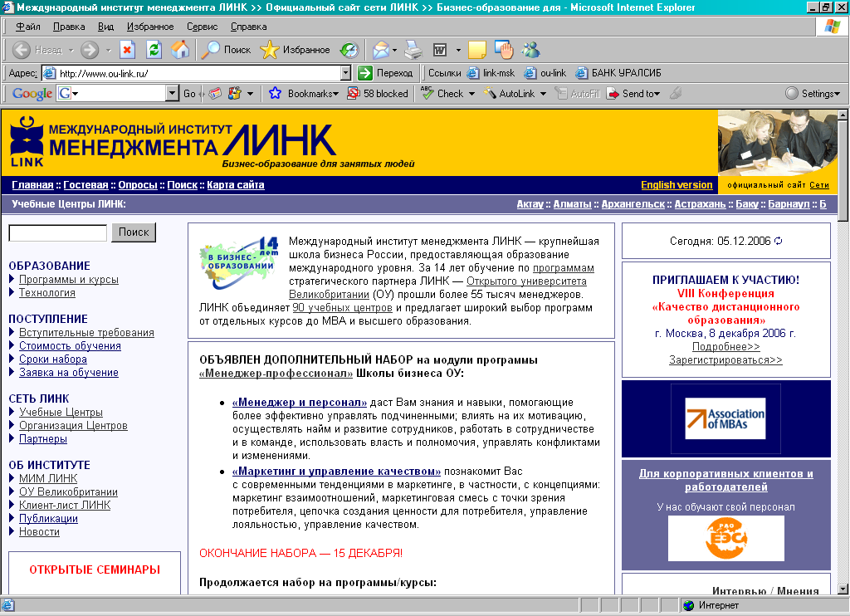Click the hand over windows toolbar icon
850x616 pixels.
tap(504, 50)
